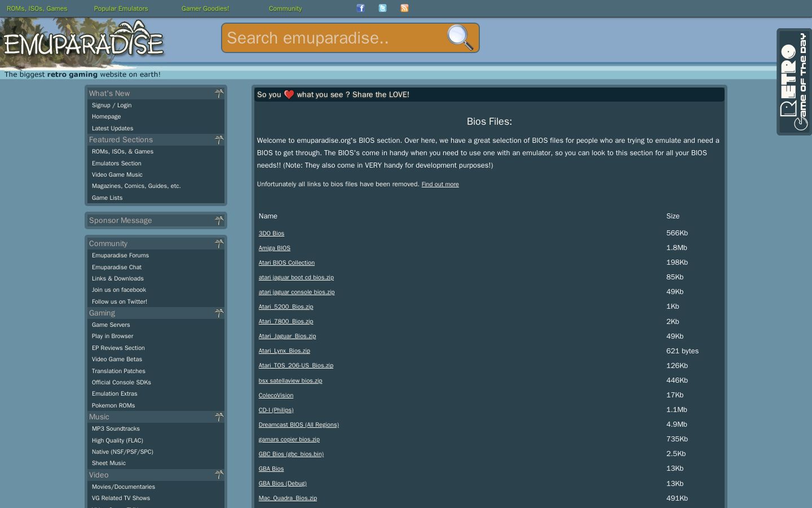812x508 pixels.
Task: Collapse the Video section palm tree icon
Action: tap(219, 475)
